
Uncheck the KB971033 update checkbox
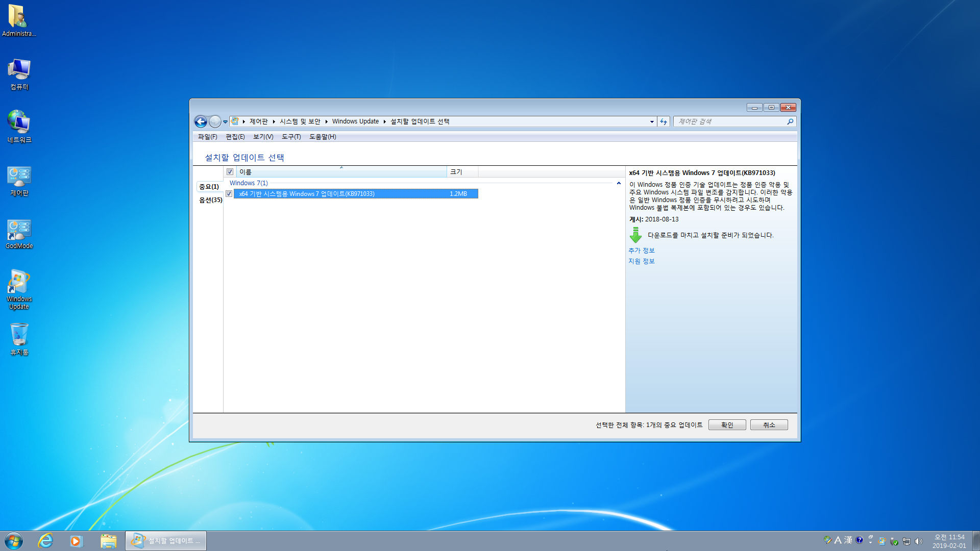pyautogui.click(x=229, y=194)
